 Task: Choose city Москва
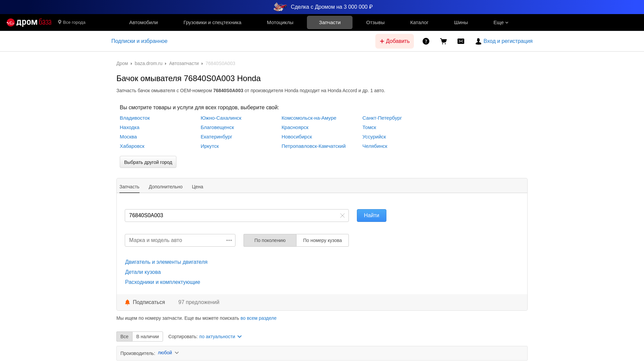pos(128,137)
